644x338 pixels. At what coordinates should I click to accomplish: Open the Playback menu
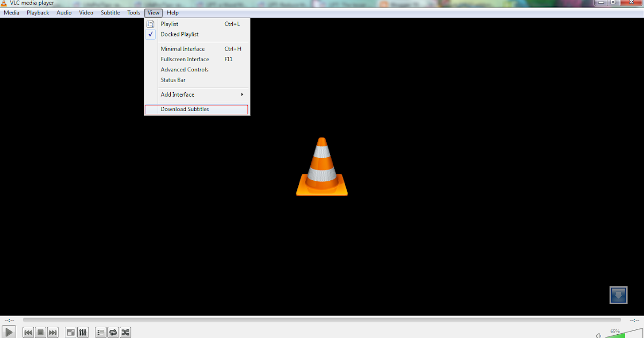[38, 12]
